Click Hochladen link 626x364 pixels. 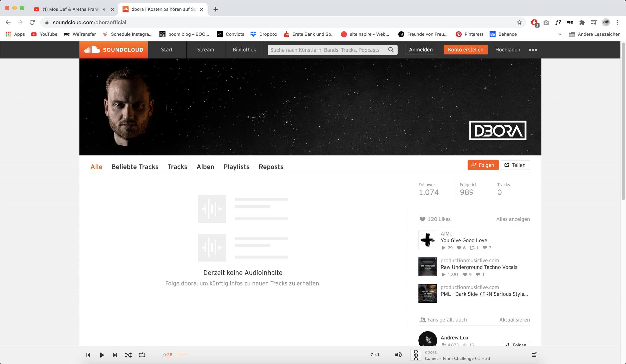pos(508,50)
